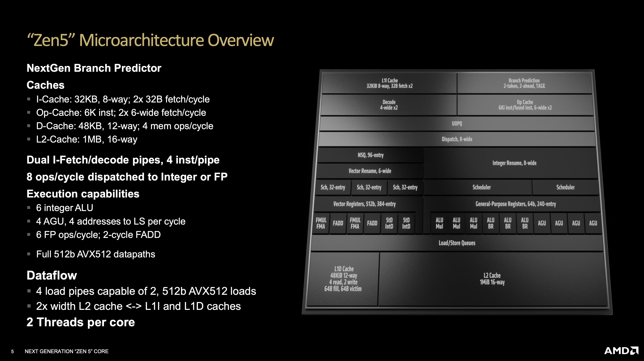
Task: Select the NextGen Branch Predictor heading
Action: click(x=94, y=68)
